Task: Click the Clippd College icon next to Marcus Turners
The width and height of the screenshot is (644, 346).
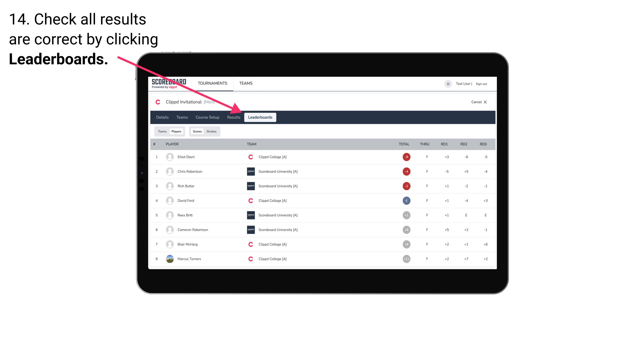Action: [x=250, y=259]
